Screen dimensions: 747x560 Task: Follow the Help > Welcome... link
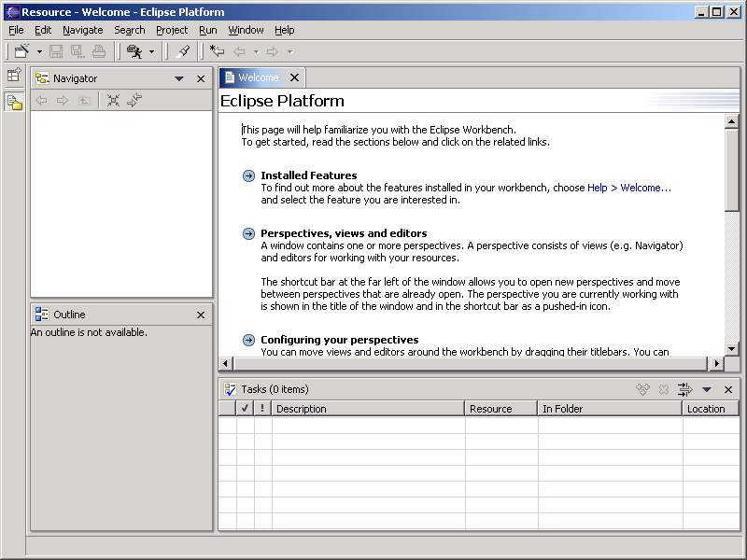pyautogui.click(x=628, y=188)
